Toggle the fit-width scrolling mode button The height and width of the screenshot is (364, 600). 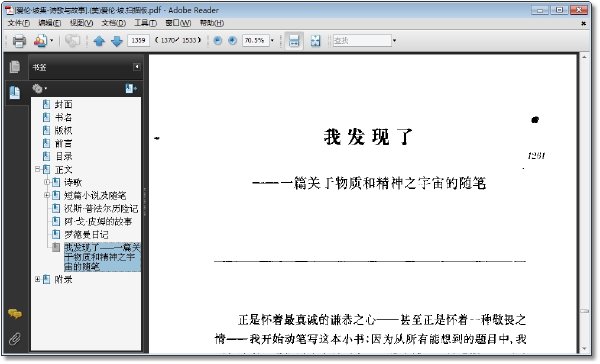coord(293,41)
